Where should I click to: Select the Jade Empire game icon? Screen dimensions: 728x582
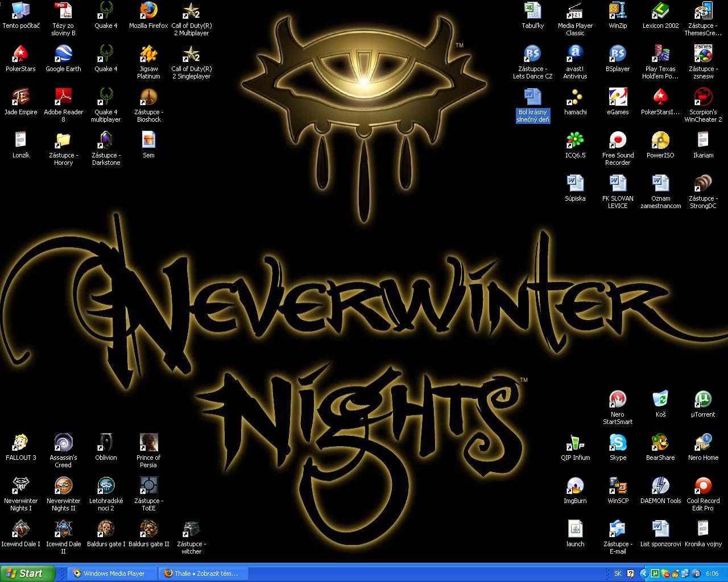20,97
